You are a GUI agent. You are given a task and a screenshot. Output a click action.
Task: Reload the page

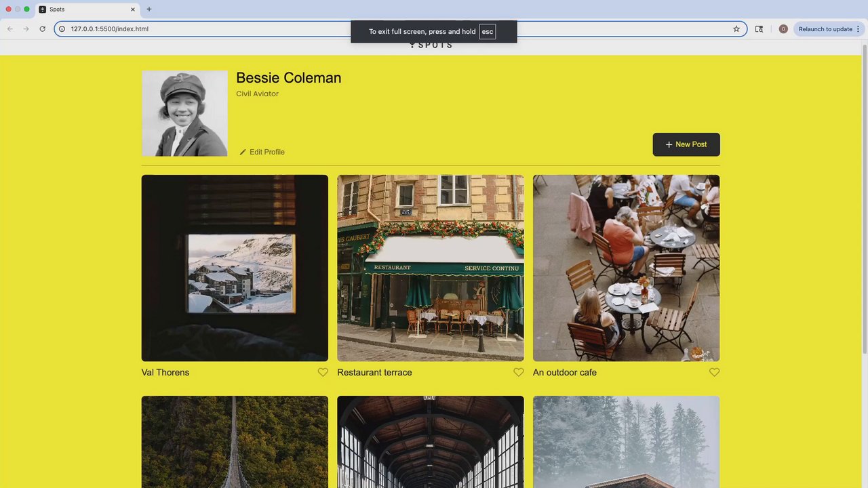pos(42,29)
